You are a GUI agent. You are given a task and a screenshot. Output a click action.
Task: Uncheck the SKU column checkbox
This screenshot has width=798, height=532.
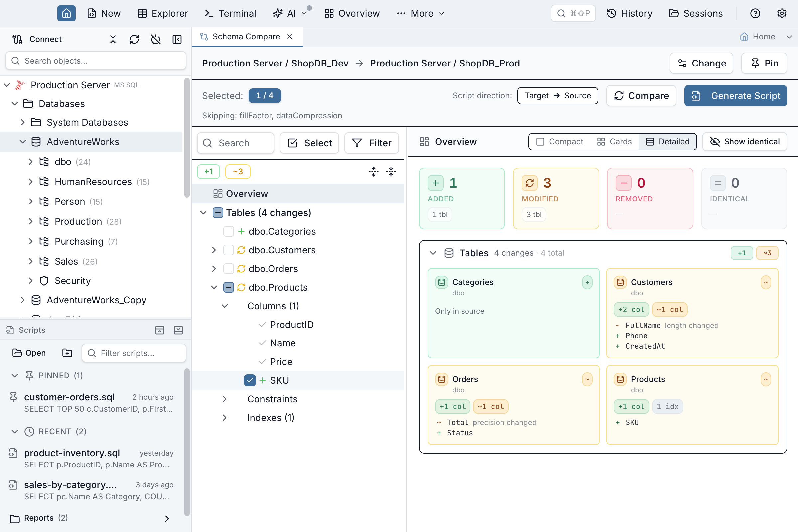[x=250, y=380]
